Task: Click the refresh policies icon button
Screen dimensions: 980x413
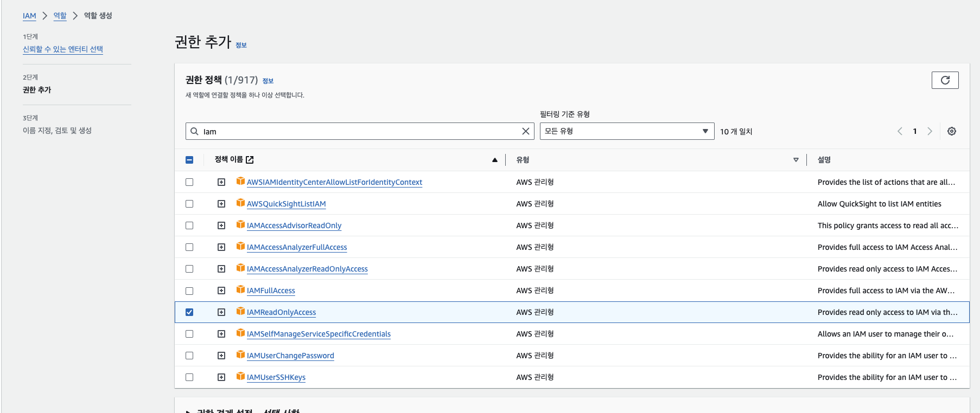Action: coord(945,80)
